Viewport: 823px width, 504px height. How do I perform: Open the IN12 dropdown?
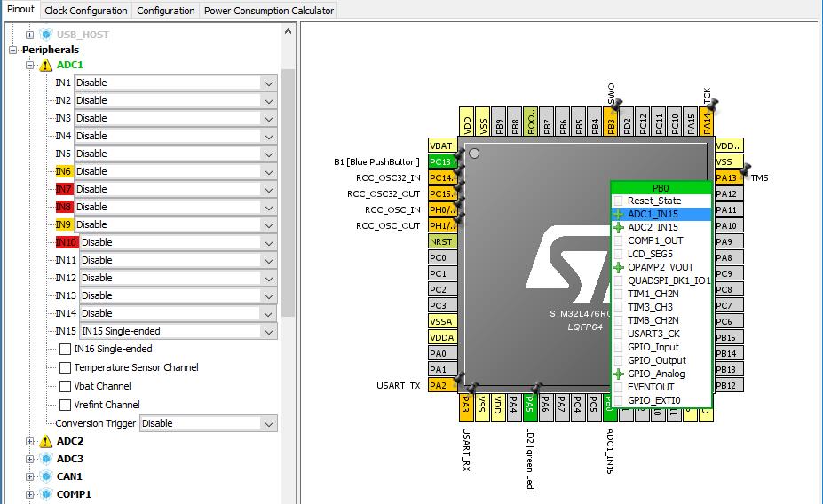tap(178, 278)
